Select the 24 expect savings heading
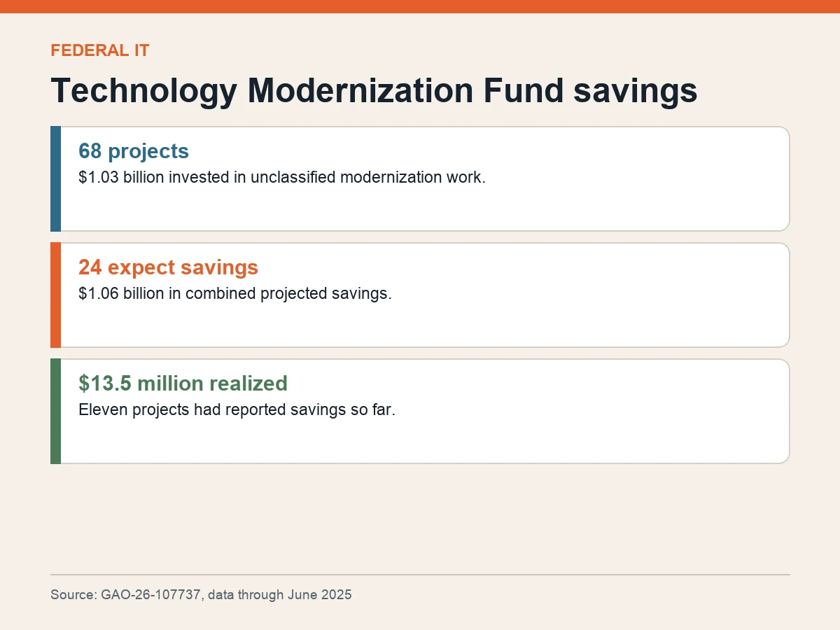This screenshot has width=840, height=630. pos(168,267)
